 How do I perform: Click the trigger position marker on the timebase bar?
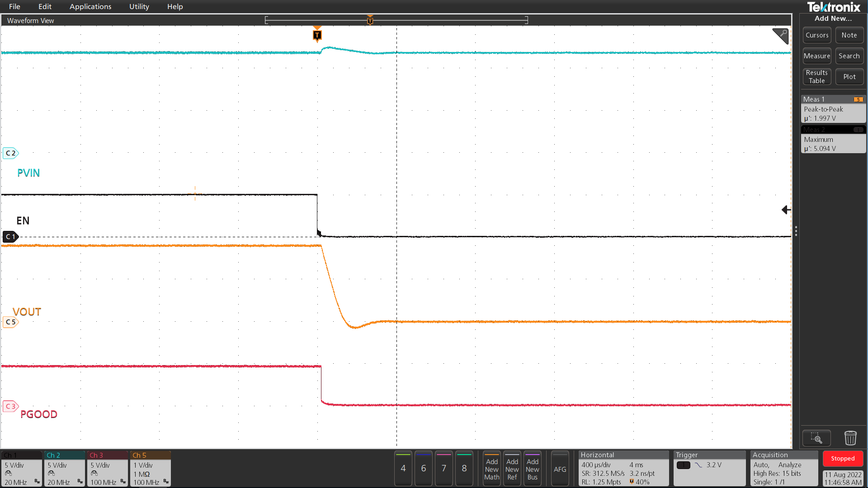click(x=370, y=20)
